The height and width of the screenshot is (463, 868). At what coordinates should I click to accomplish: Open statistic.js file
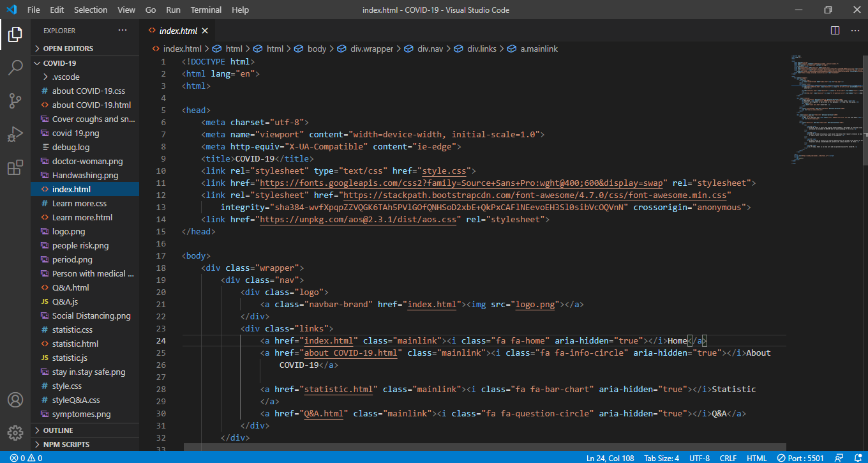tap(85, 358)
